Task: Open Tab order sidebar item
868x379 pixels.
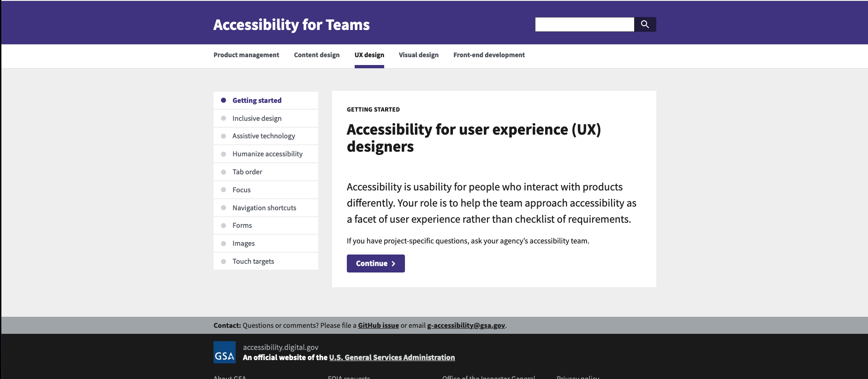Action: click(266, 172)
